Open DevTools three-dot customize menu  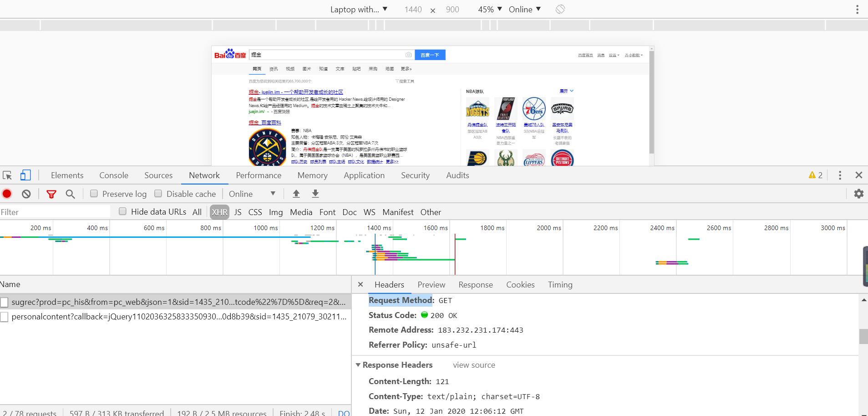[840, 175]
